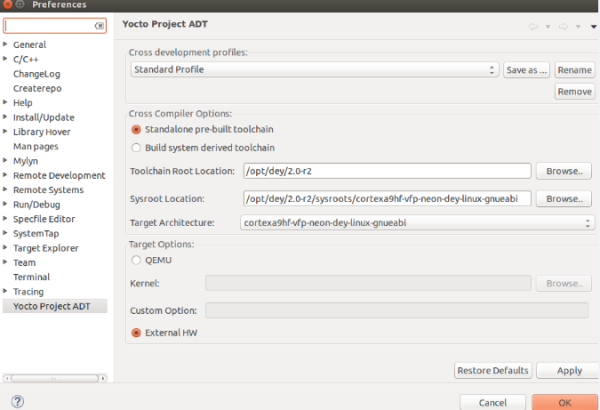The image size is (600, 410).
Task: Edit the Toolchain Root Location field
Action: [387, 171]
